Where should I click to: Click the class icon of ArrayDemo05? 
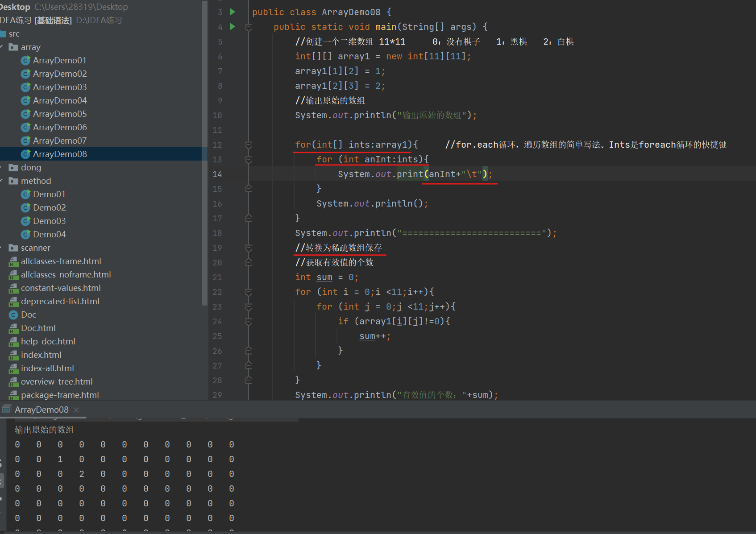point(26,114)
